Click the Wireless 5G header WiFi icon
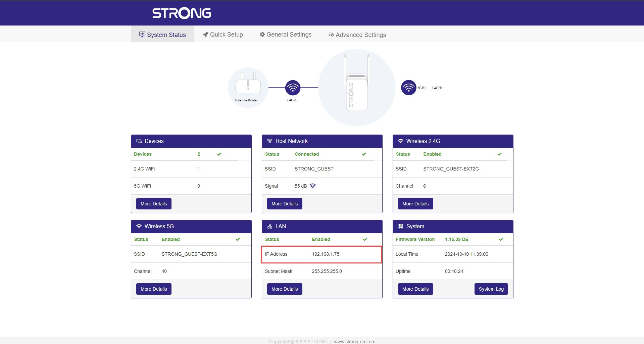This screenshot has width=644, height=344. 139,226
